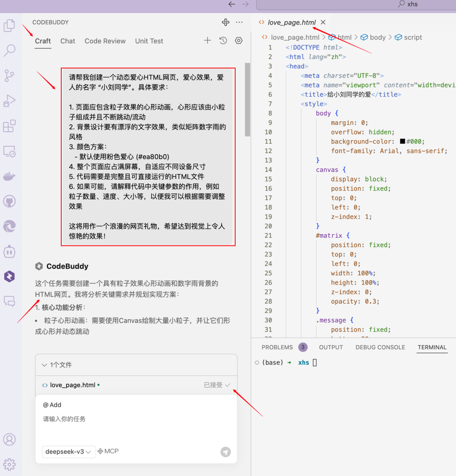The image size is (456, 476).
Task: Open Source Control branch icon
Action: point(9,76)
